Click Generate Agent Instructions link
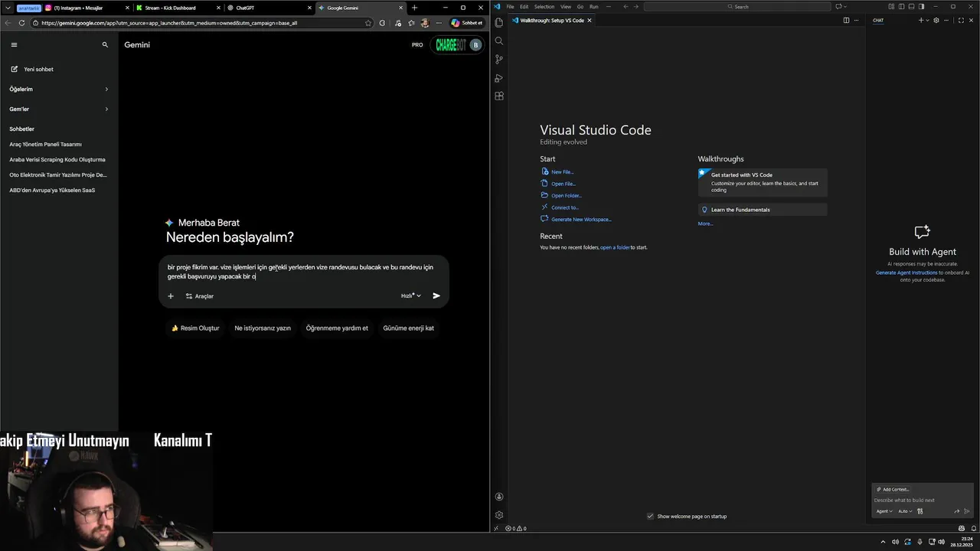 coord(906,272)
